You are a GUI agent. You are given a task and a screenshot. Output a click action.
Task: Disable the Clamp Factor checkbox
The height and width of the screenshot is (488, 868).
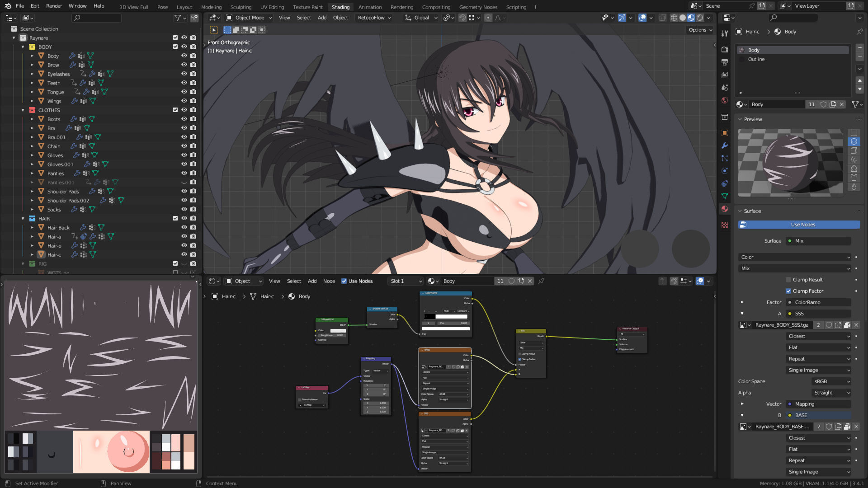(x=788, y=291)
